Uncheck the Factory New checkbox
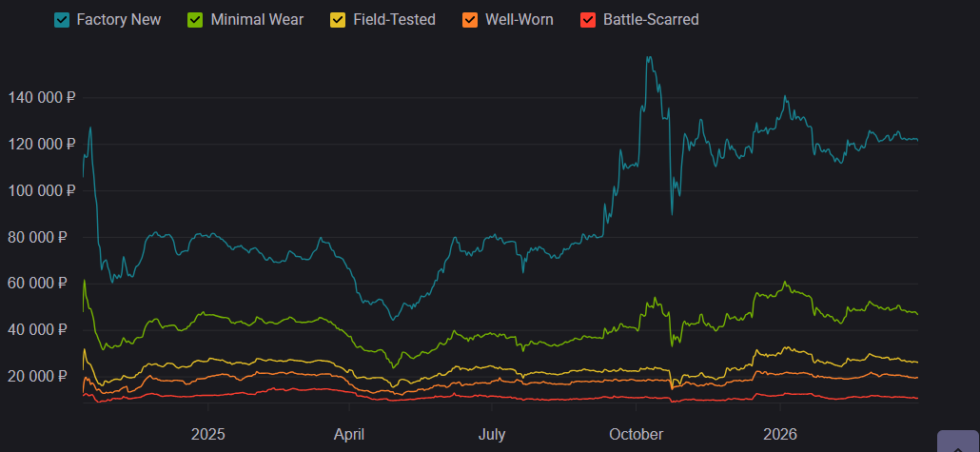980x452 pixels. 62,19
